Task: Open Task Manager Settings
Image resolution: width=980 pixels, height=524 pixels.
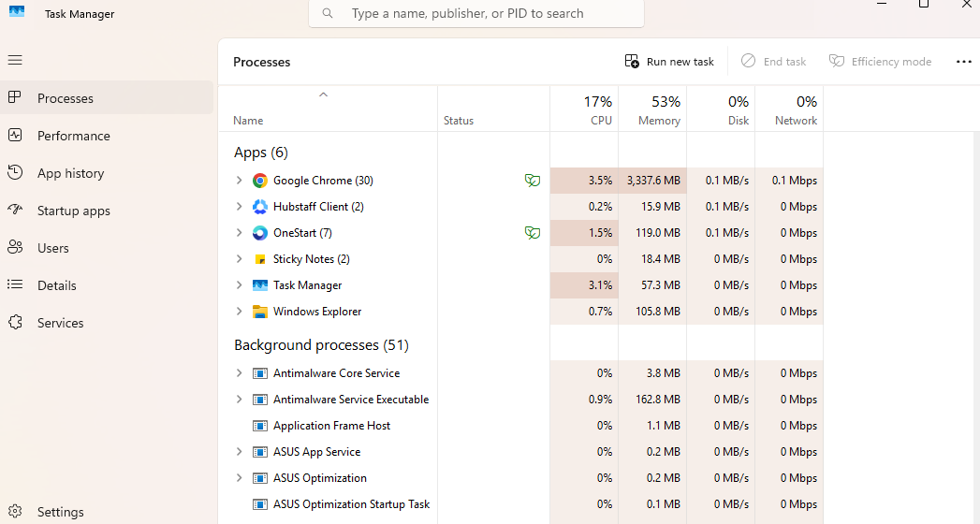Action: 107,512
